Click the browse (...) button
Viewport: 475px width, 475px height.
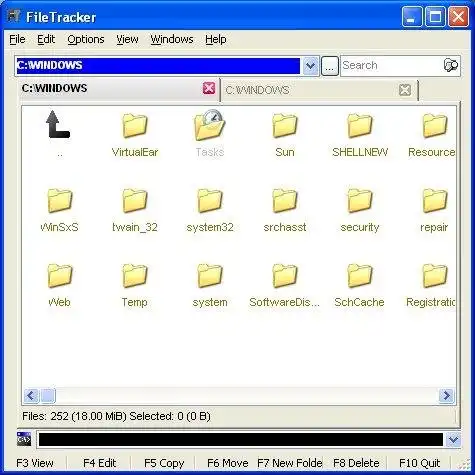click(x=330, y=66)
